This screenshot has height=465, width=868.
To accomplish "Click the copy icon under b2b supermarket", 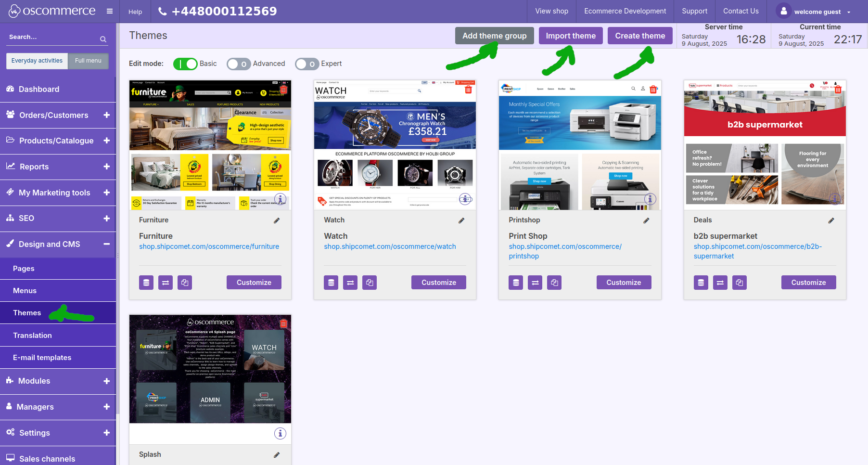I will [x=740, y=283].
